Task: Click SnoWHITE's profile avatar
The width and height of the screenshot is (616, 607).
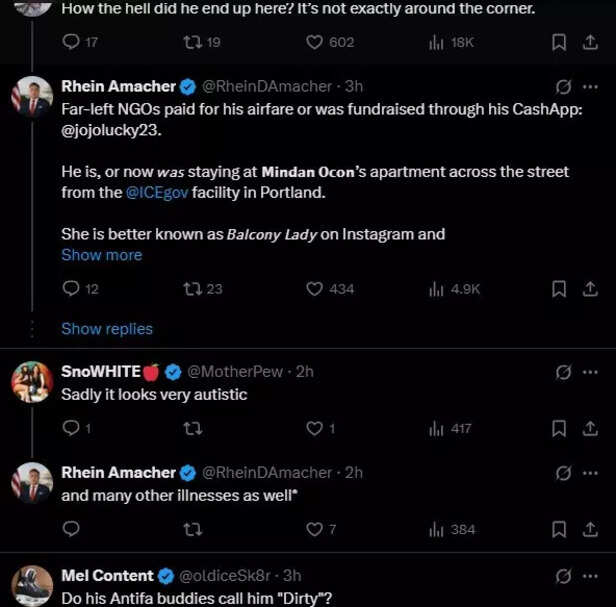Action: coord(32,382)
